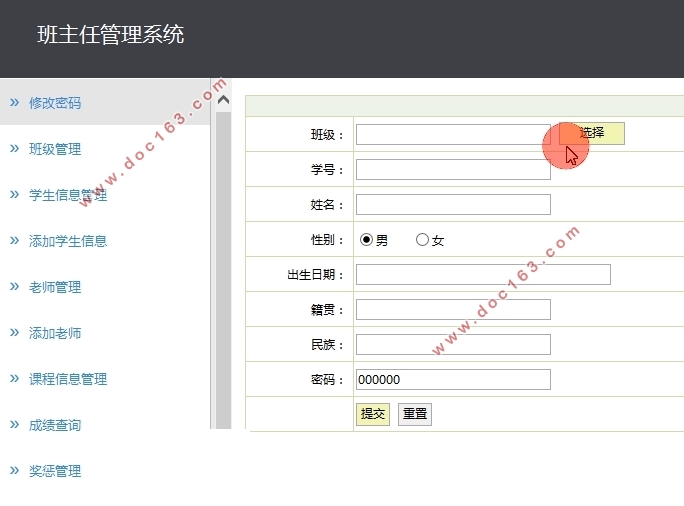The width and height of the screenshot is (684, 506).
Task: Click the 出生日期： label
Action: tap(315, 275)
